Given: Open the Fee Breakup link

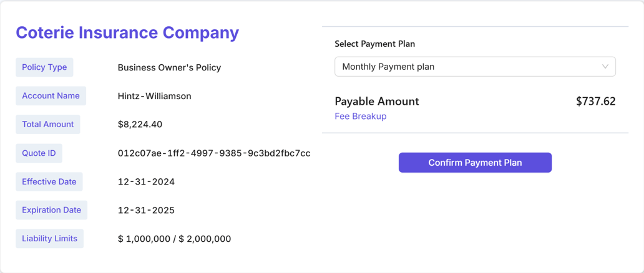Looking at the screenshot, I should (360, 117).
